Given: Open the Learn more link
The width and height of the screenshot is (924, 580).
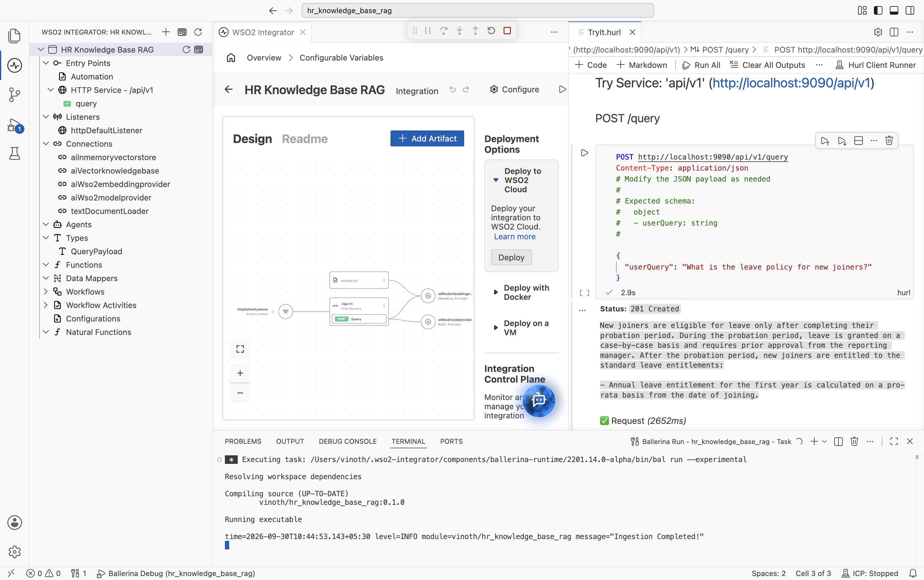Looking at the screenshot, I should tap(515, 237).
